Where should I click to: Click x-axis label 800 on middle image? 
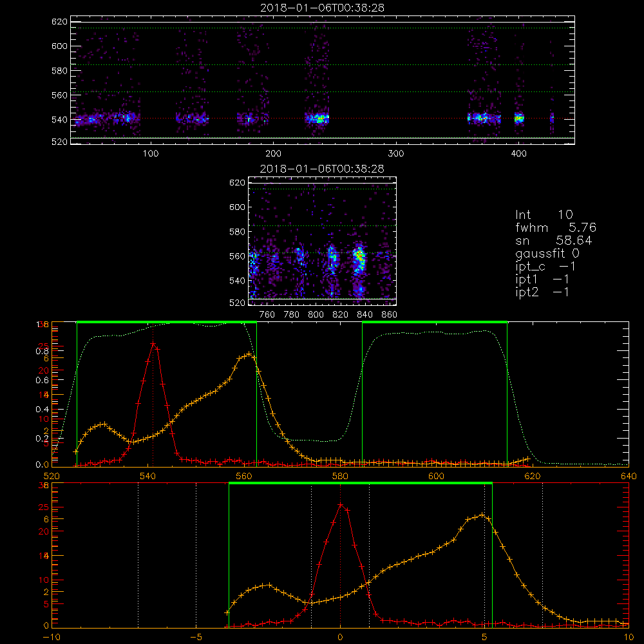pos(316,315)
